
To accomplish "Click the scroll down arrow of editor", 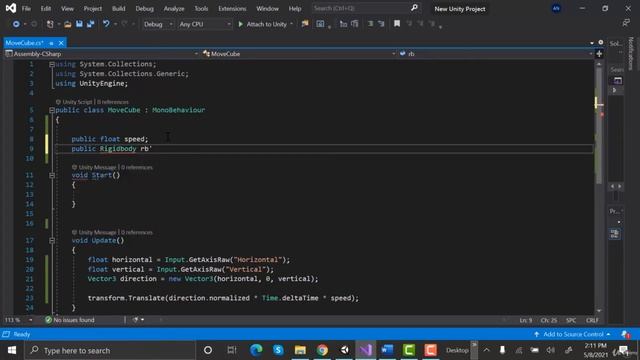I will tap(599, 311).
